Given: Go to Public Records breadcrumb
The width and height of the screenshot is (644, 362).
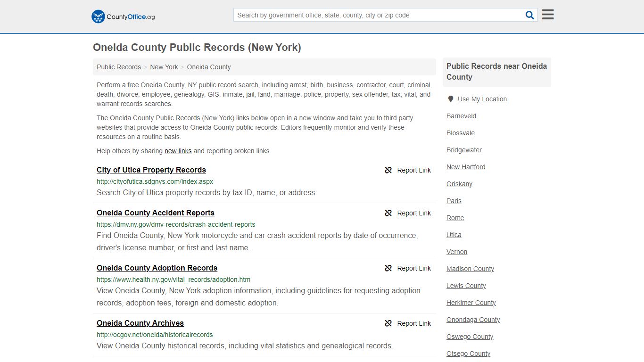Looking at the screenshot, I should [x=119, y=67].
